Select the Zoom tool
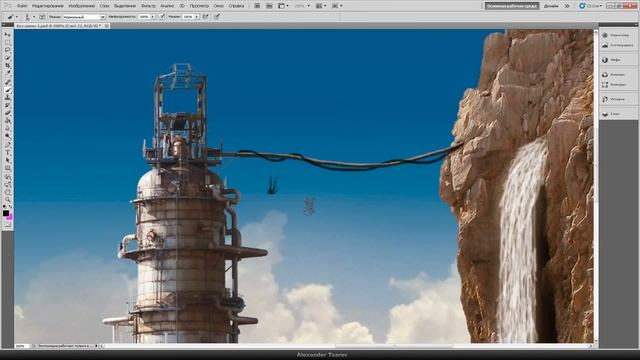Screen dimensions: 640x360 pos(8,200)
